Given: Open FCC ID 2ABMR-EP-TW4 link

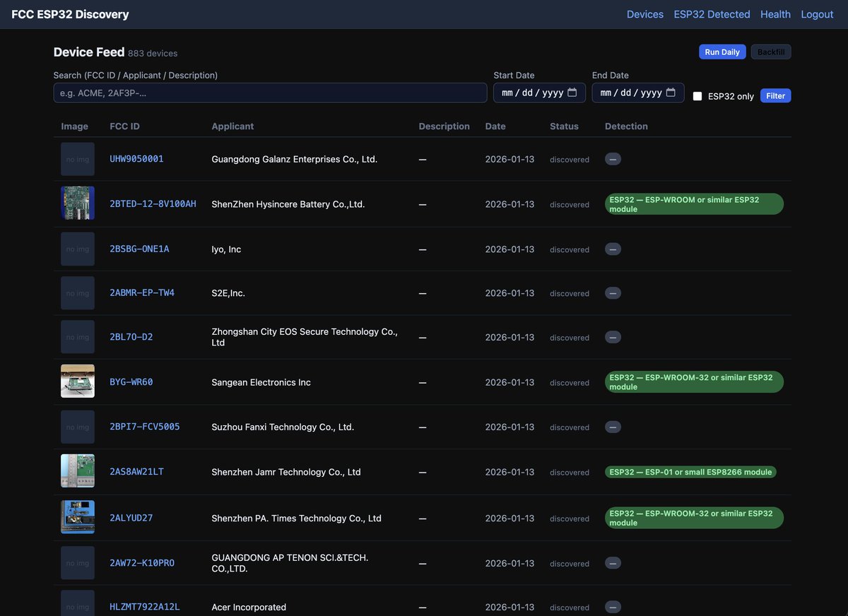Looking at the screenshot, I should pyautogui.click(x=142, y=293).
